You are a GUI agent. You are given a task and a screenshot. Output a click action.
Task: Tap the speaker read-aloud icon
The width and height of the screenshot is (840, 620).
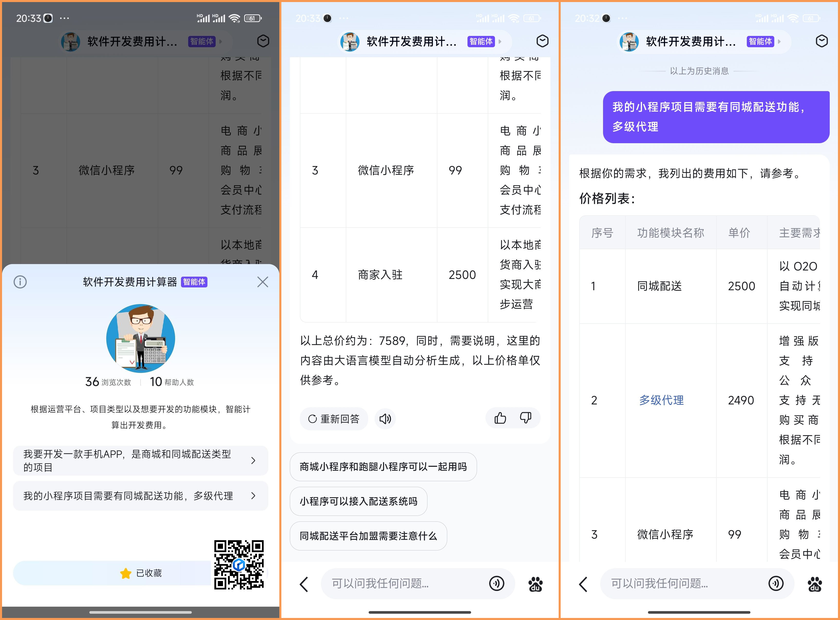(x=385, y=419)
